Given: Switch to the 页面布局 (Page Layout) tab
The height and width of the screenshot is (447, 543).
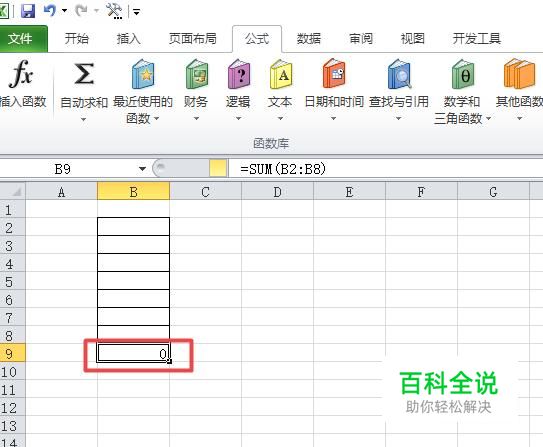Looking at the screenshot, I should point(193,38).
